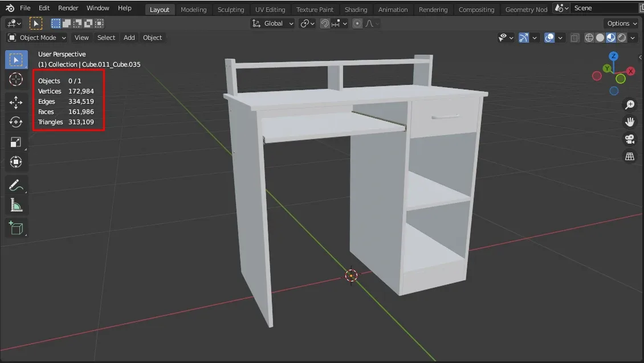This screenshot has width=644, height=363.
Task: Toggle snapping with the magnet icon
Action: pos(324,23)
